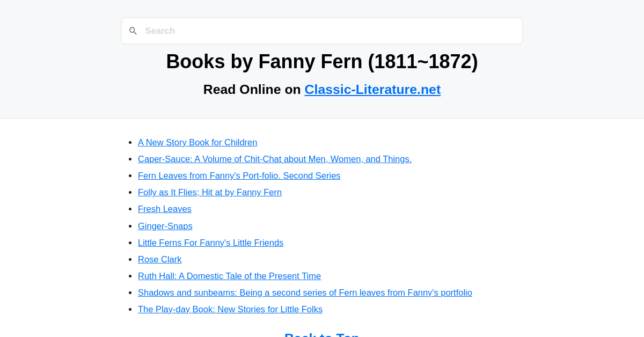Open the Fresh Leaves book link

coord(164,209)
